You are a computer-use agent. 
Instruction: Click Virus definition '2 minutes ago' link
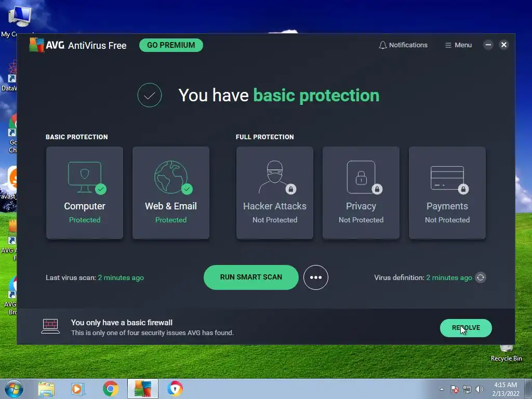449,277
